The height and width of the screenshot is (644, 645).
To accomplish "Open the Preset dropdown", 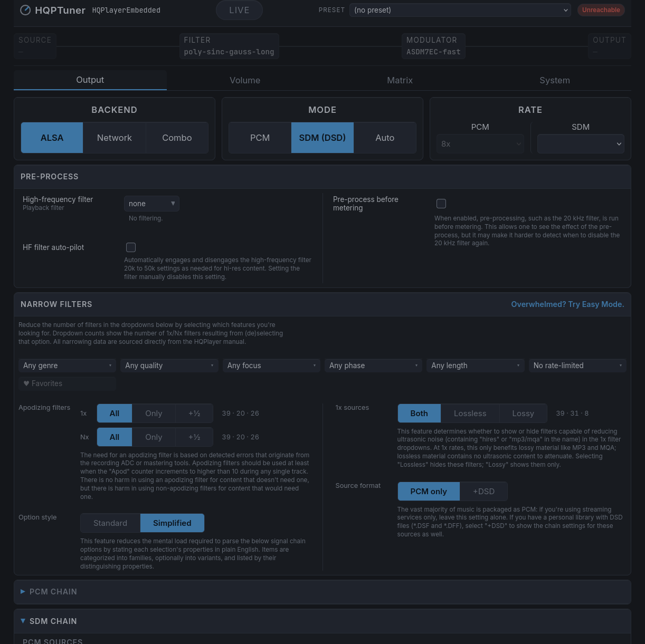I will coord(460,10).
